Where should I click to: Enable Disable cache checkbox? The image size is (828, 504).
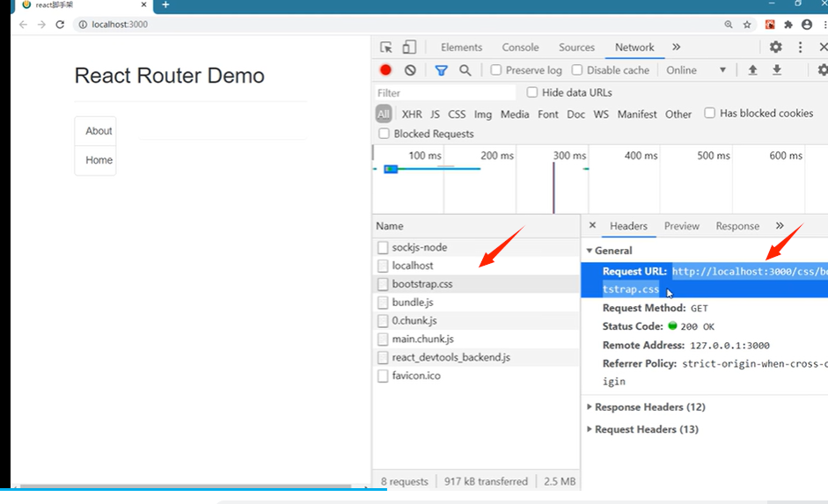[x=577, y=69]
